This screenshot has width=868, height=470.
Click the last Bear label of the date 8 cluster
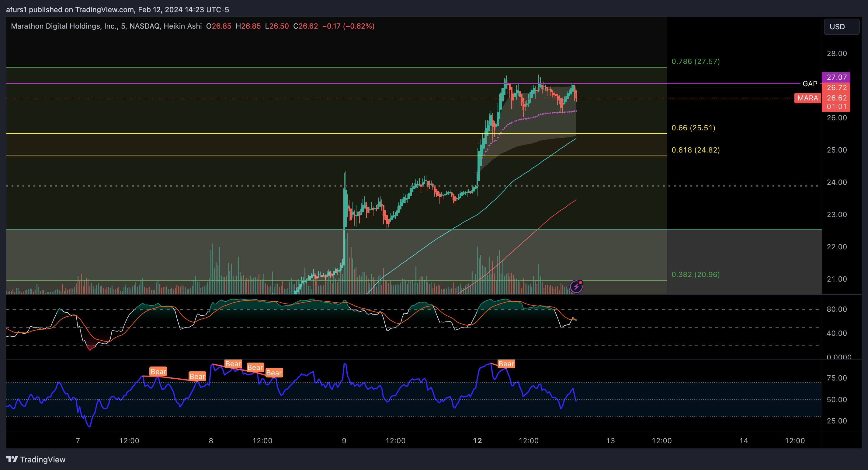tap(274, 373)
